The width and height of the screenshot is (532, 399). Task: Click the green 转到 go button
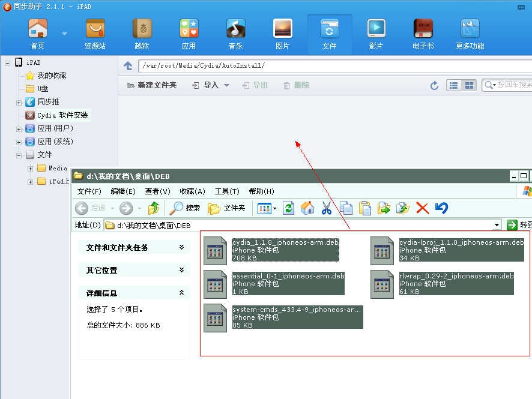[519, 225]
